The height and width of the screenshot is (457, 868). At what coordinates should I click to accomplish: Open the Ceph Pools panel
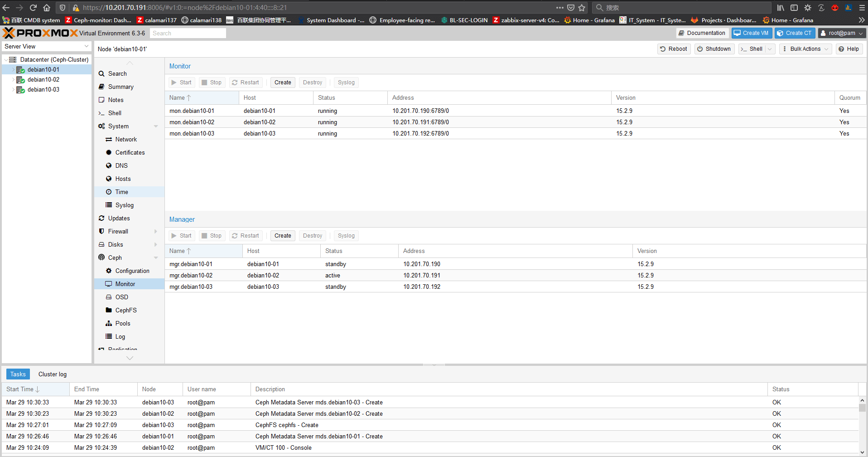click(x=123, y=323)
